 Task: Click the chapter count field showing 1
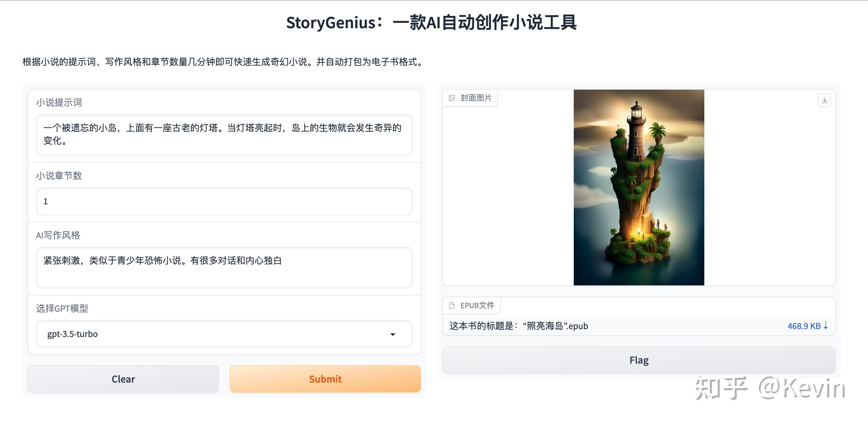[224, 201]
